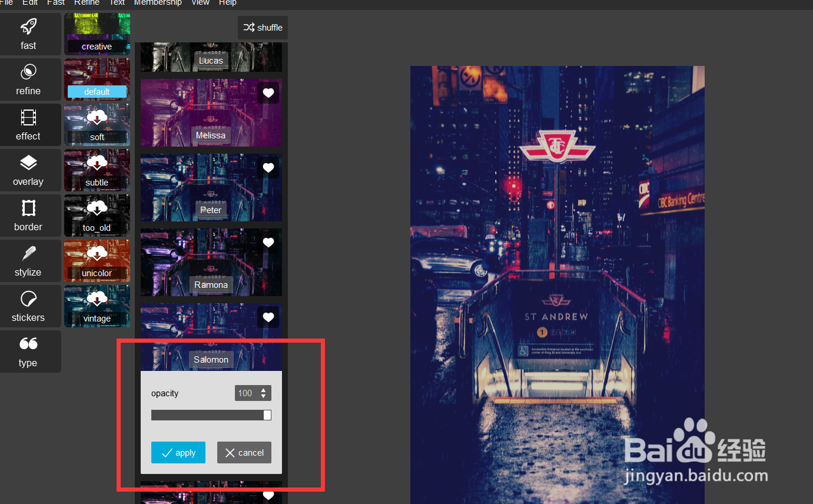Apply the Ramona effect preset
This screenshot has width=813, height=504.
click(x=211, y=262)
